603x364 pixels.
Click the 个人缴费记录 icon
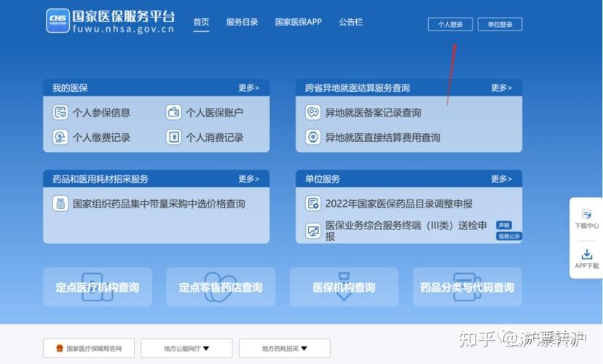(60, 137)
